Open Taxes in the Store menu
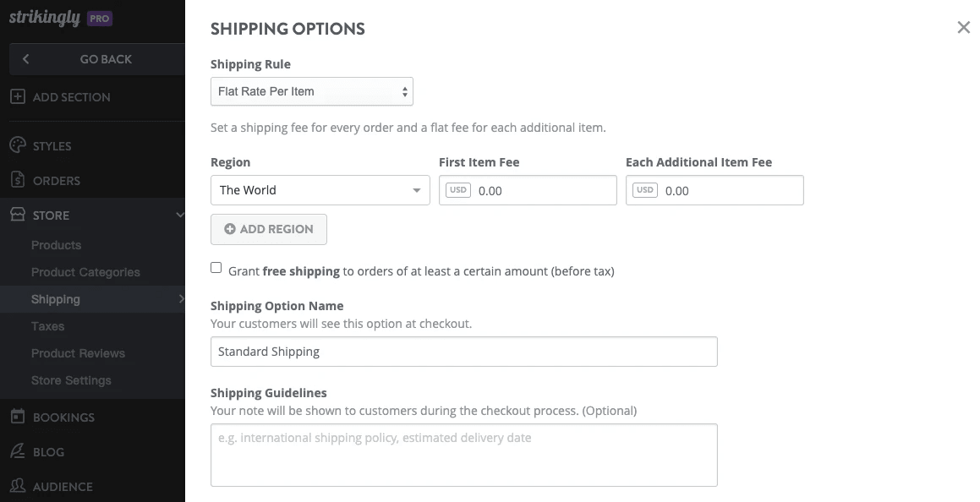The image size is (980, 502). 47,326
